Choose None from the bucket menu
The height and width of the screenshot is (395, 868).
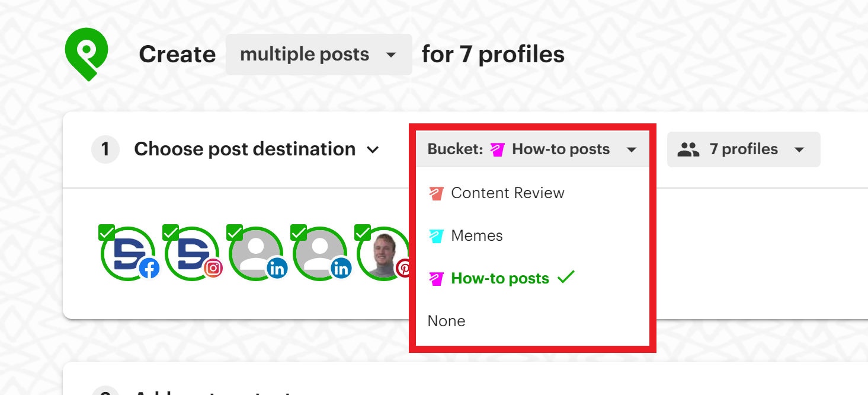[x=446, y=320]
